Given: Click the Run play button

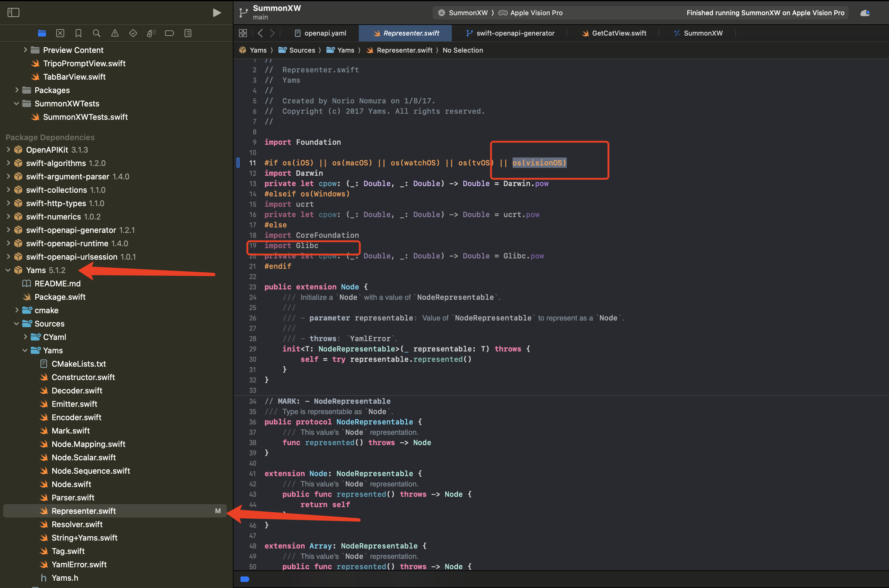Looking at the screenshot, I should tap(216, 13).
